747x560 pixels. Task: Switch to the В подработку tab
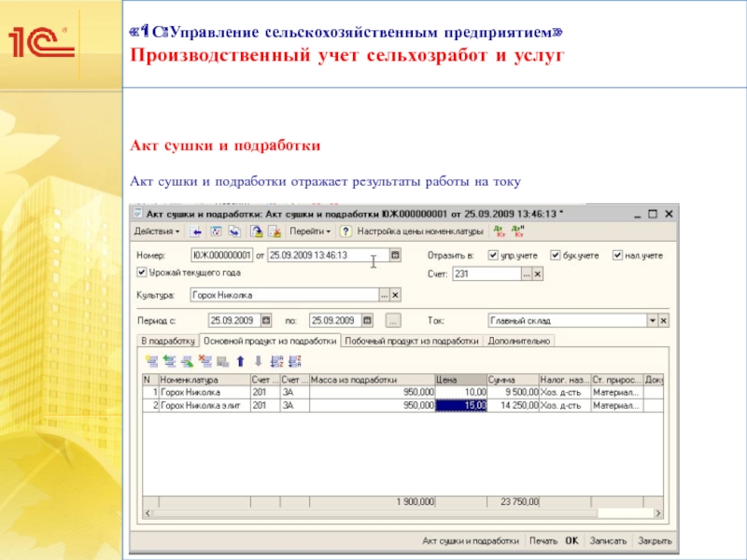click(168, 341)
